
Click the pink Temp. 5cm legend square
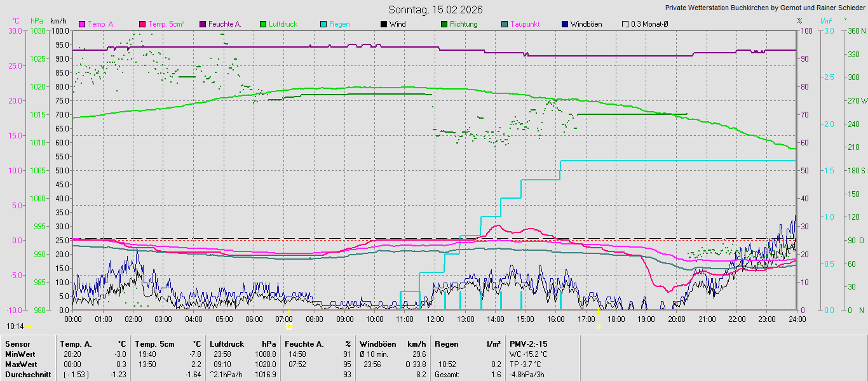(x=142, y=24)
